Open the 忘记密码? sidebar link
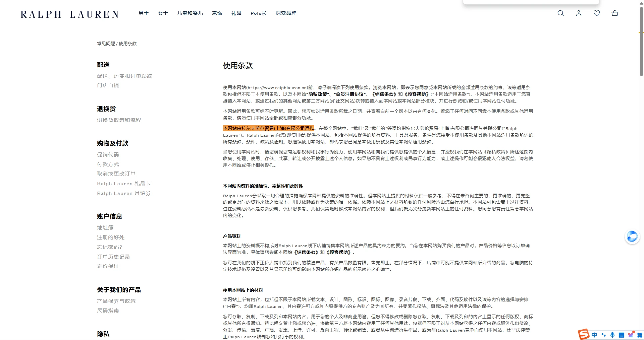Image resolution: width=644 pixels, height=340 pixels. 110,247
